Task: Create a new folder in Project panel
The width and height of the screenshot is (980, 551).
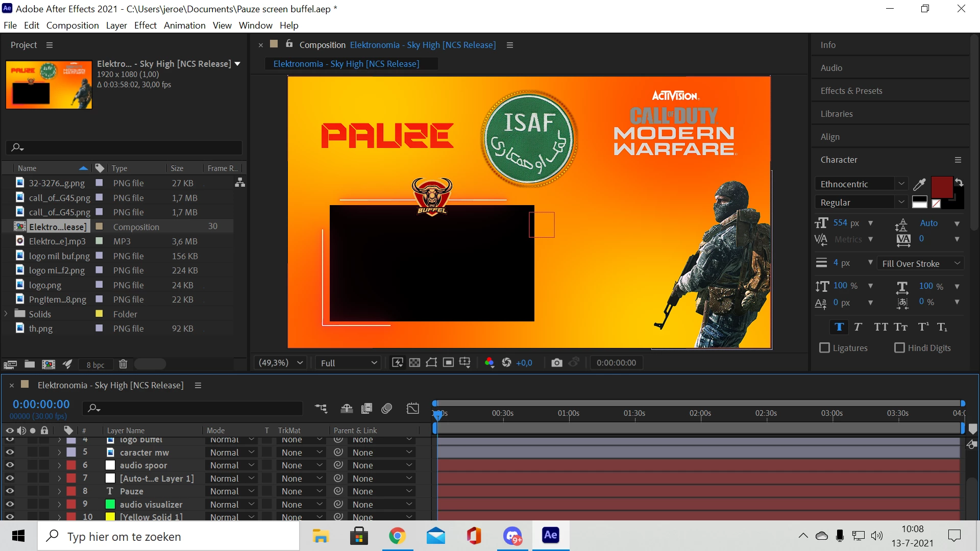Action: click(x=30, y=364)
